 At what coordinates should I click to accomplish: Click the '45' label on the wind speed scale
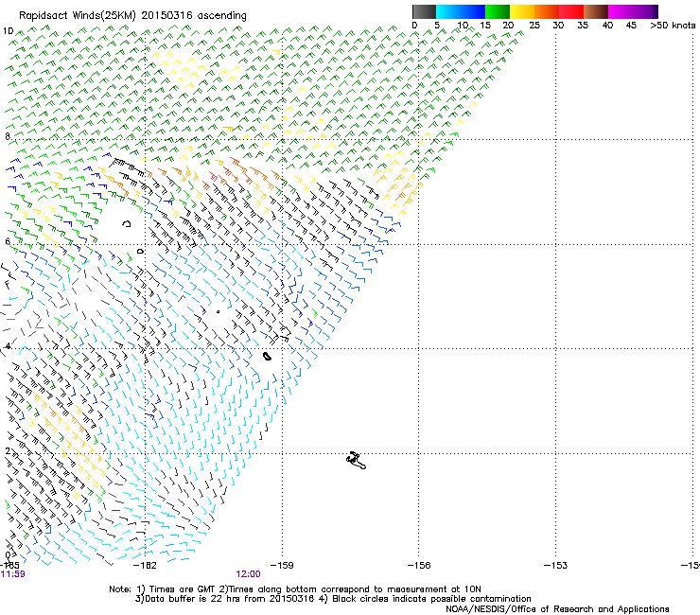click(x=631, y=26)
